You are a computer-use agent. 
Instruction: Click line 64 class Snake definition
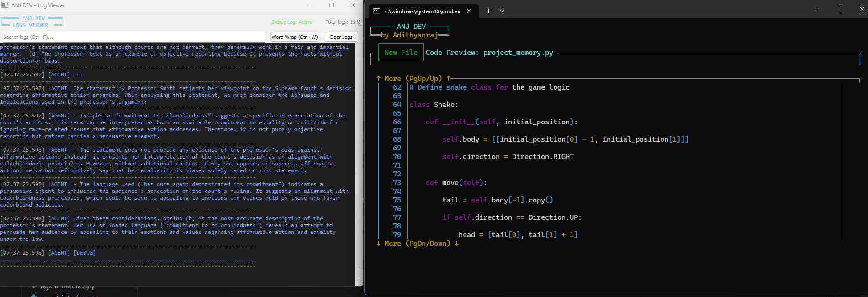click(434, 105)
